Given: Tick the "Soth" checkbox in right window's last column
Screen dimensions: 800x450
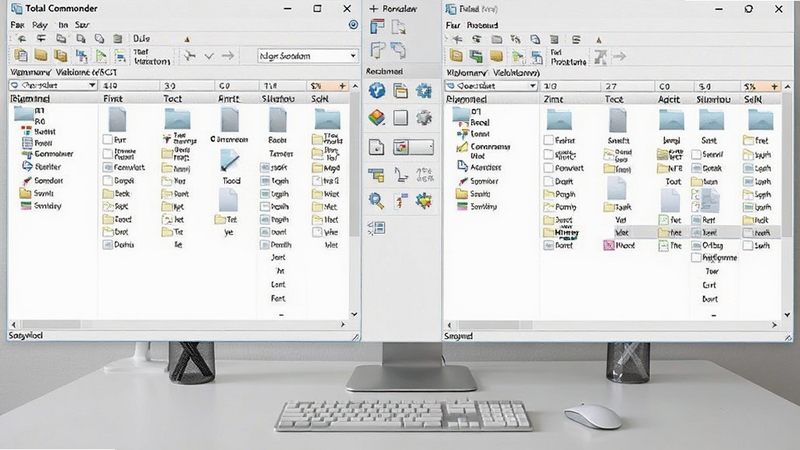Looking at the screenshot, I should 748,245.
